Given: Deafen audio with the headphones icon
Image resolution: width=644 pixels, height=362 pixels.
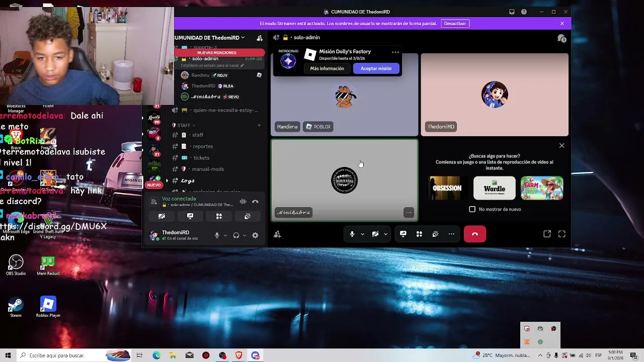Looking at the screenshot, I should point(236,235).
